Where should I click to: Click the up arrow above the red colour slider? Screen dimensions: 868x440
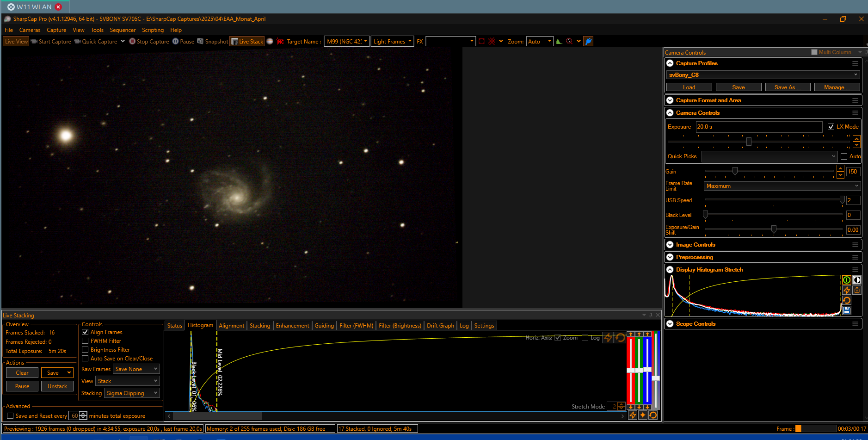(631, 334)
